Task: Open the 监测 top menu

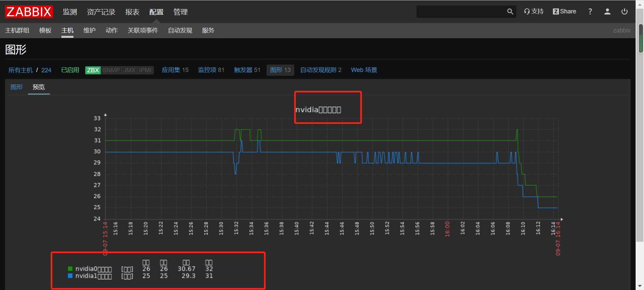Action: coord(70,12)
